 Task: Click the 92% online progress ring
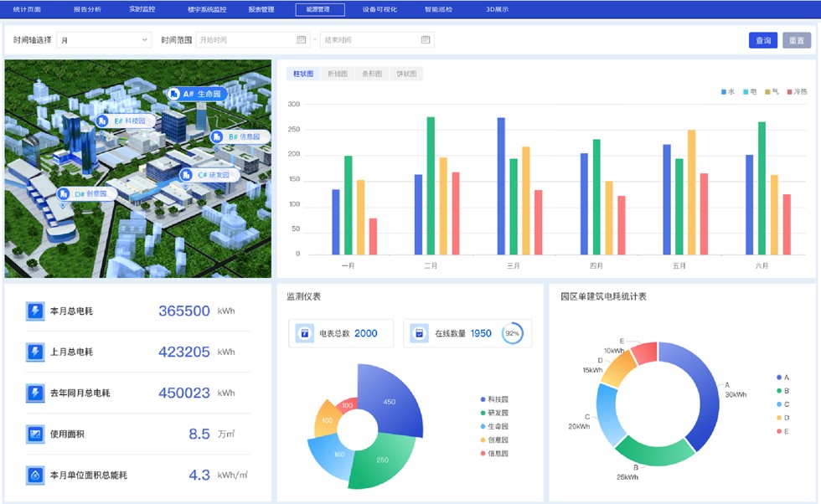[513, 333]
